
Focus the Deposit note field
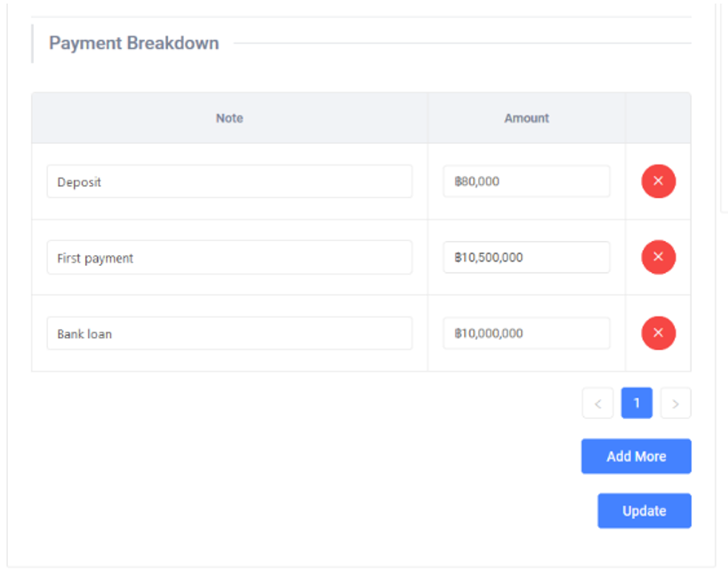coord(229,181)
